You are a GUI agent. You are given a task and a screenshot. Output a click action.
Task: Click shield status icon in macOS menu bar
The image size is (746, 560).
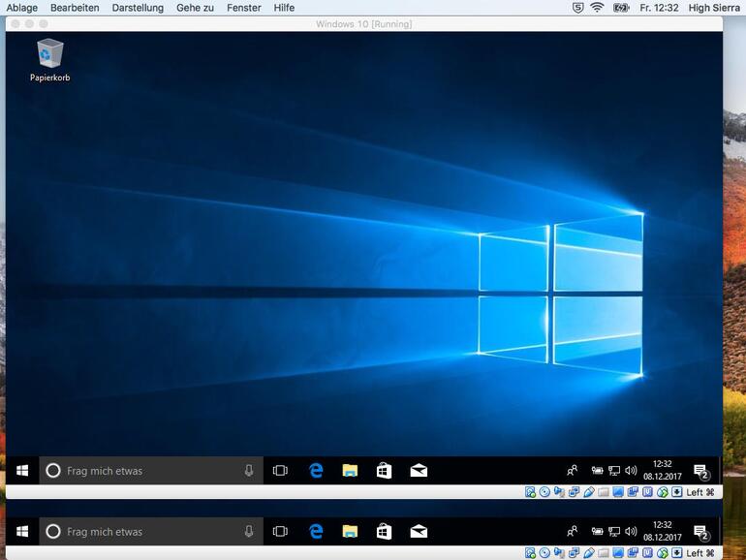[x=577, y=8]
